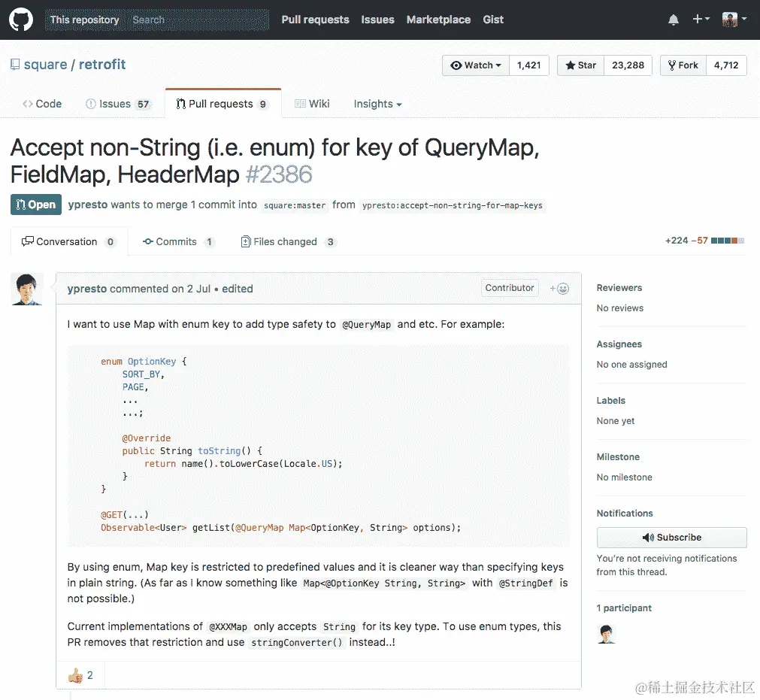This screenshot has height=700, width=760.
Task: Go to Issues in top navigation
Action: click(x=377, y=20)
